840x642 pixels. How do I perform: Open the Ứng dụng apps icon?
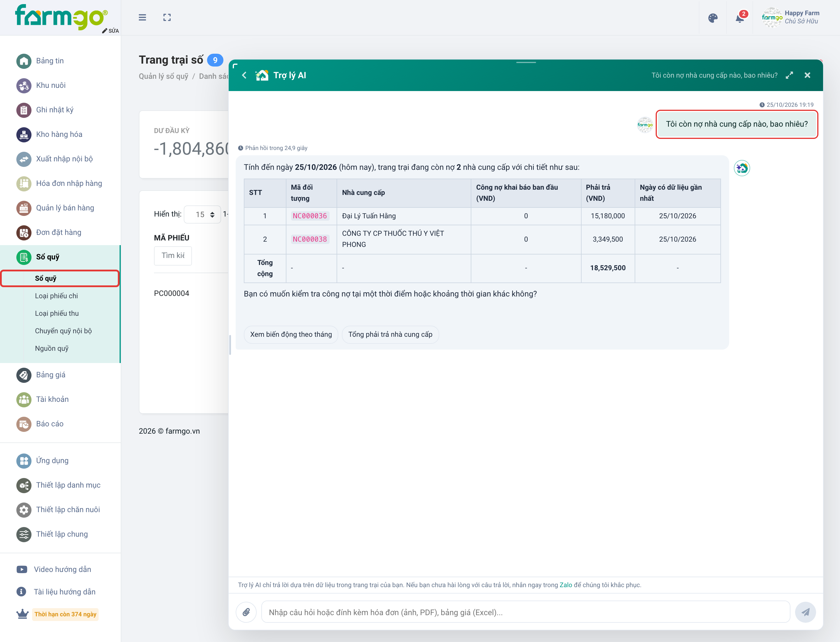24,460
